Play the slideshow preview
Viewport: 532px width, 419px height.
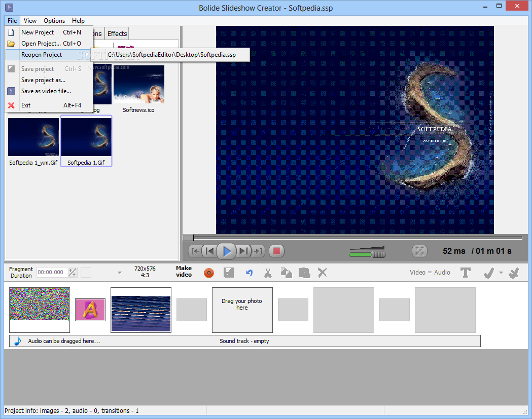[226, 251]
